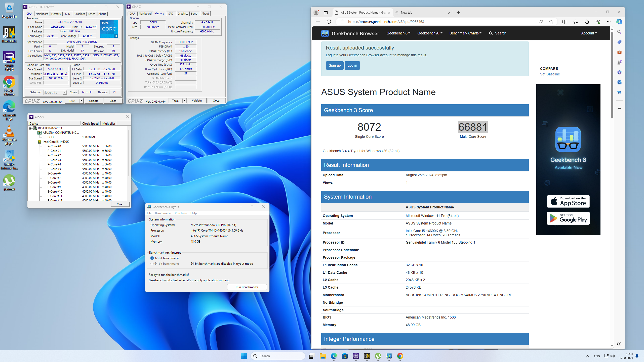The image size is (644, 362).
Task: Open Intel Extreme Tuning desktop shortcut
Action: [9, 160]
